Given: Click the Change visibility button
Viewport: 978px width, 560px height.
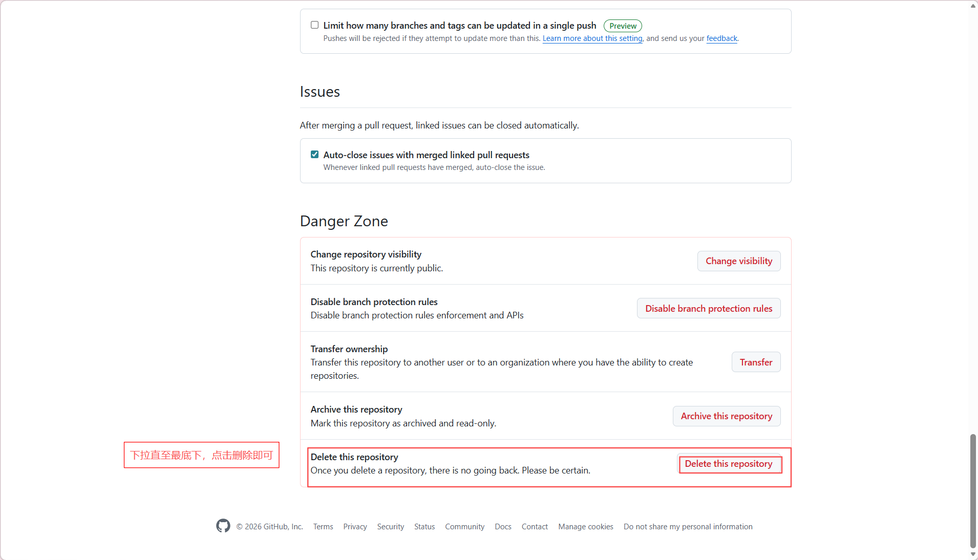Looking at the screenshot, I should point(738,261).
